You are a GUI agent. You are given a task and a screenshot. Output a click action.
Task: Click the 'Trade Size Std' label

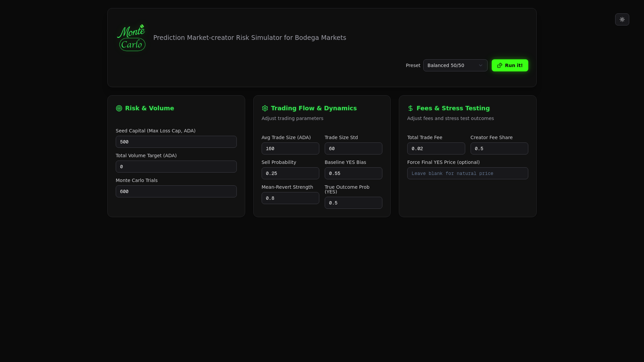(x=341, y=137)
